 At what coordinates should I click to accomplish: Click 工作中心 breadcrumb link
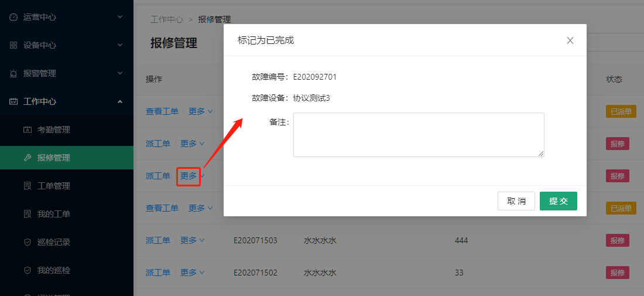pyautogui.click(x=167, y=19)
